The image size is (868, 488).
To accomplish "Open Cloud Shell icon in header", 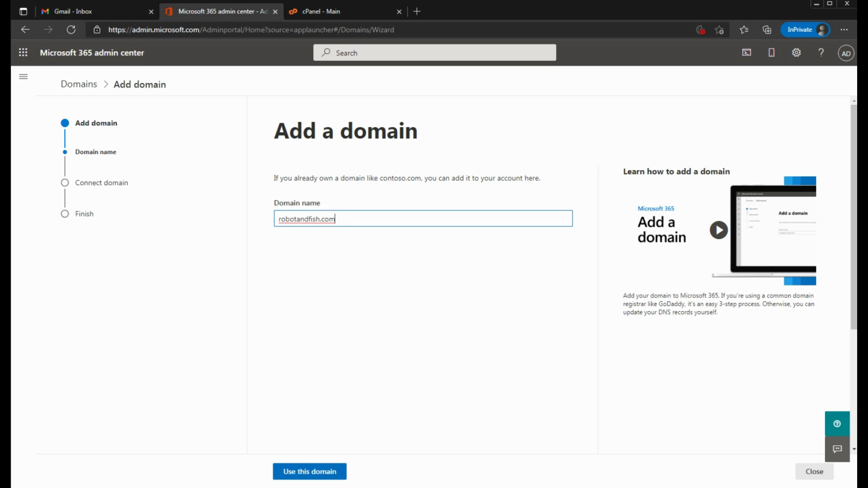I will (x=746, y=52).
